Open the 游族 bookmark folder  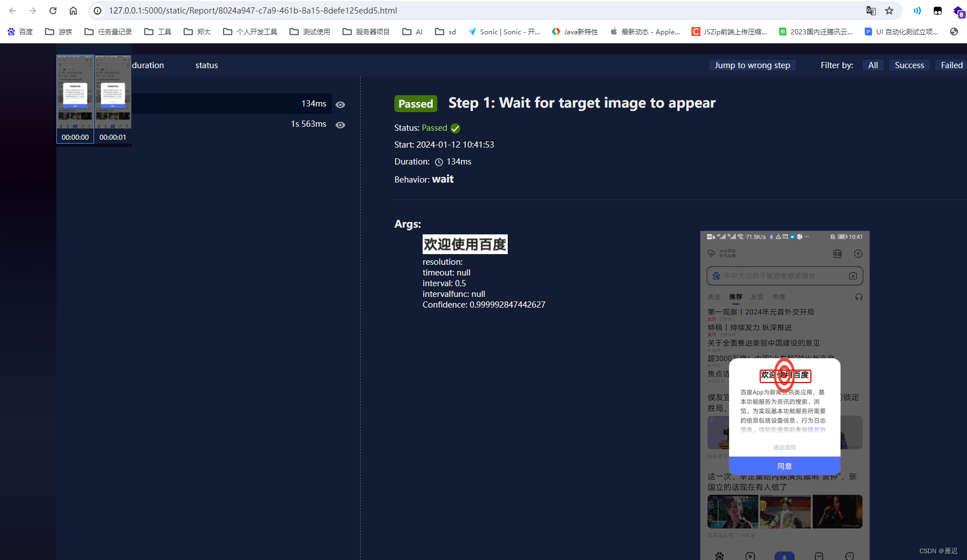[x=59, y=32]
